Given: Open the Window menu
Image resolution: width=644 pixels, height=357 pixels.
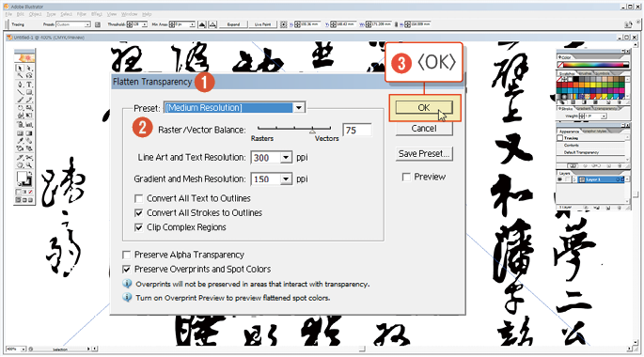Looking at the screenshot, I should [130, 14].
